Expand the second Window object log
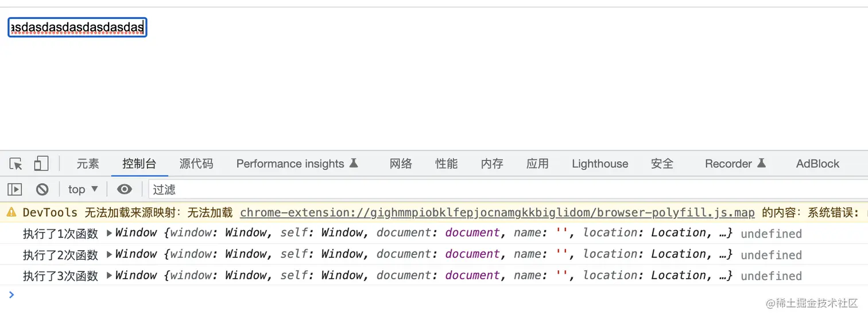The width and height of the screenshot is (868, 319). click(110, 254)
